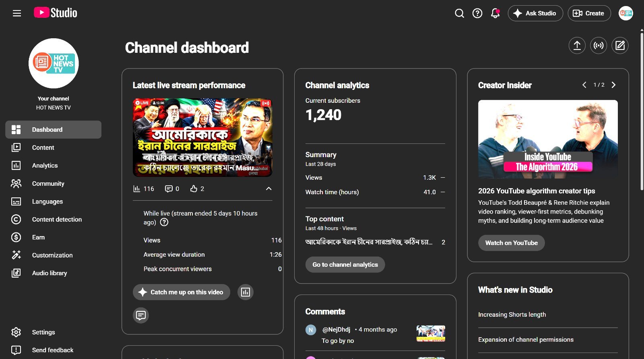This screenshot has height=359, width=644.
Task: Open Community in the sidebar
Action: tap(54, 184)
